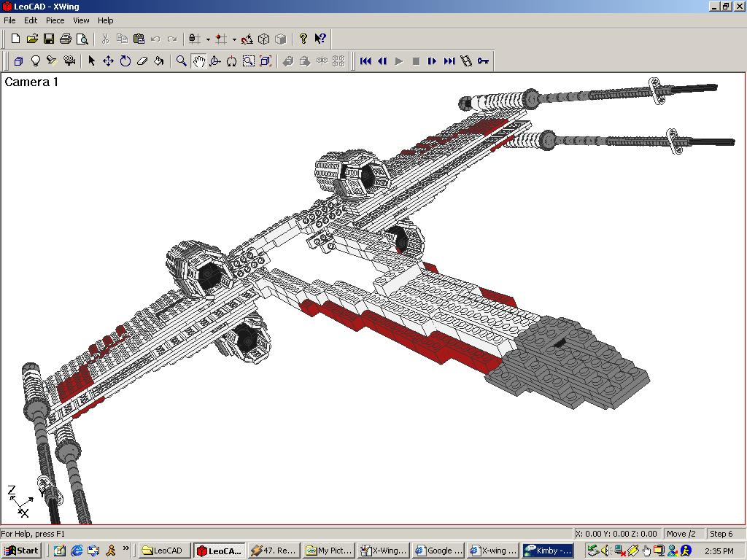Open the snap settings dropdown arrow
The width and height of the screenshot is (747, 560).
pos(208,39)
